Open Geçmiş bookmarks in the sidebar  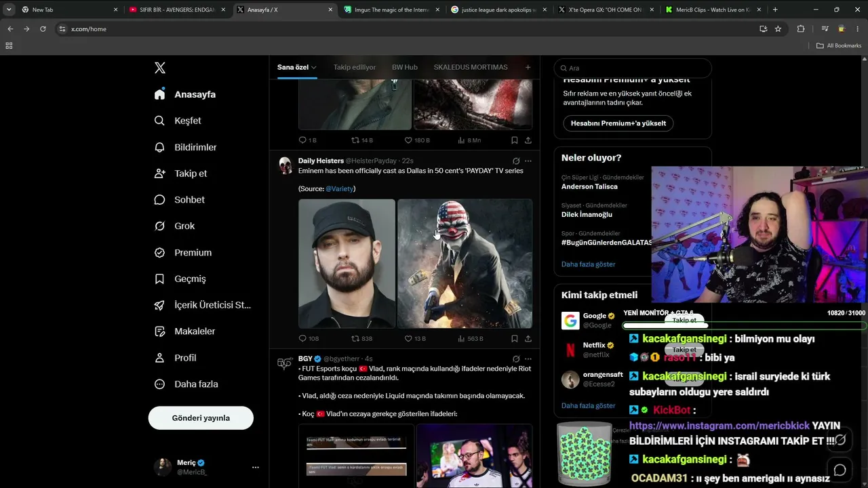click(x=180, y=279)
